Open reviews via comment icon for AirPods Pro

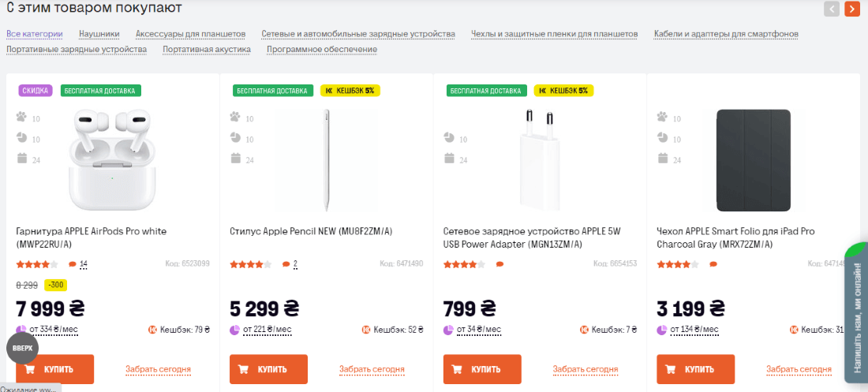pos(73,264)
